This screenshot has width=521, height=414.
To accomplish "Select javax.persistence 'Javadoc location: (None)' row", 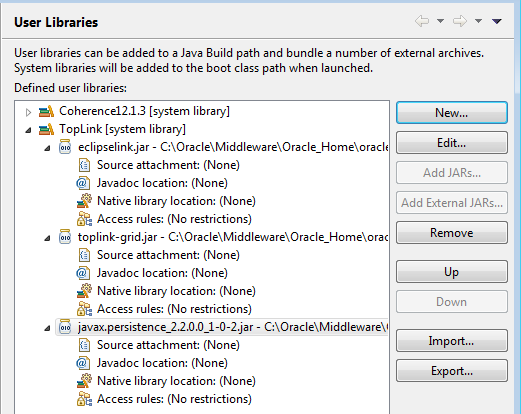I will (x=162, y=363).
